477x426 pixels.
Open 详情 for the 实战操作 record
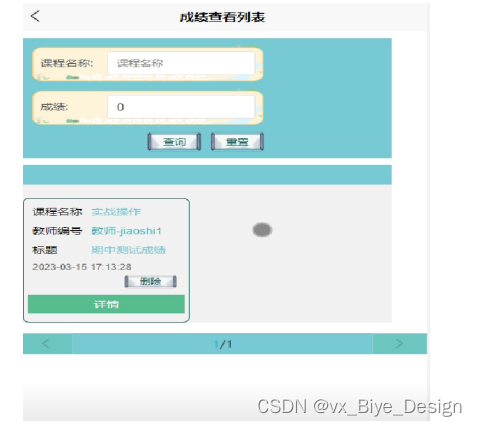pos(106,304)
